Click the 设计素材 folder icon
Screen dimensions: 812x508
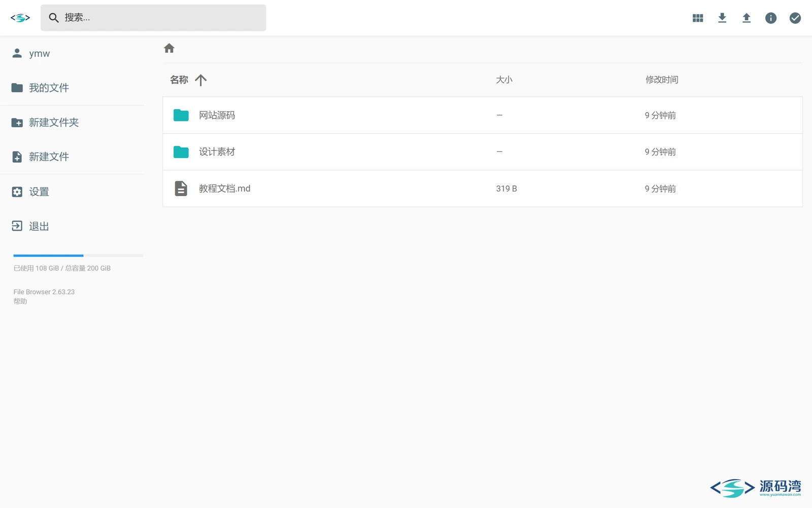[181, 152]
